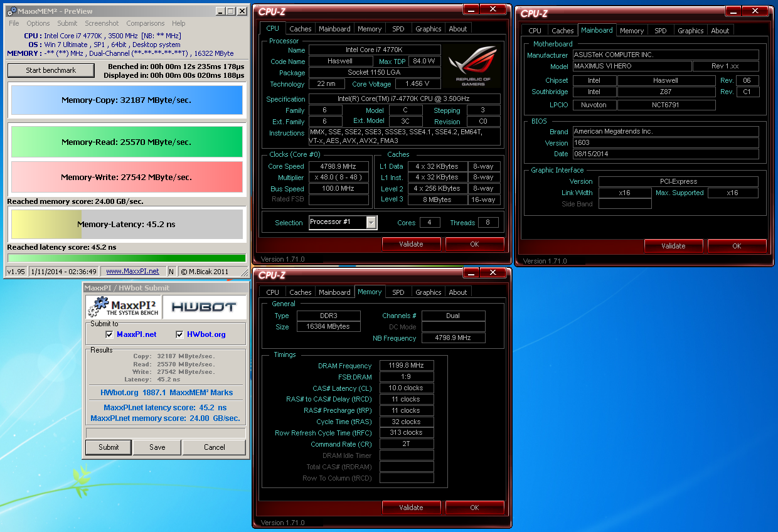Open the File menu in MaxxMEM²
This screenshot has height=532, width=778.
(x=14, y=23)
